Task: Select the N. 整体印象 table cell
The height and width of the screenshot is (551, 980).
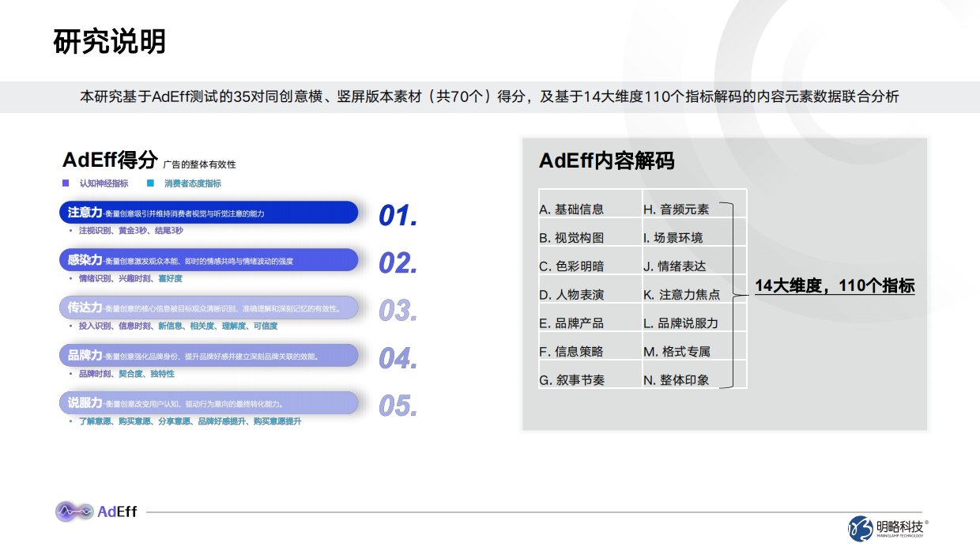Action: point(695,375)
